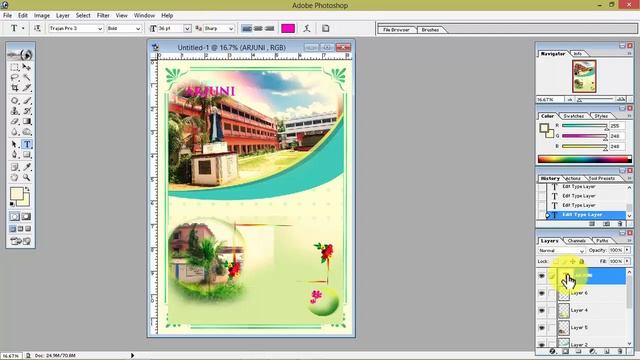
Task: Open the status bar info arrow
Action: click(132, 356)
